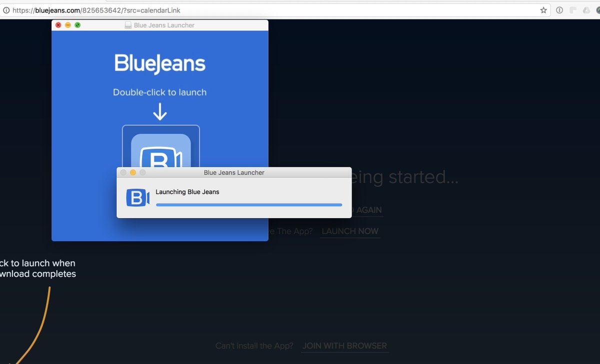The image size is (600, 364).
Task: Click the bluejeans.com URL in address bar
Action: 96,10
